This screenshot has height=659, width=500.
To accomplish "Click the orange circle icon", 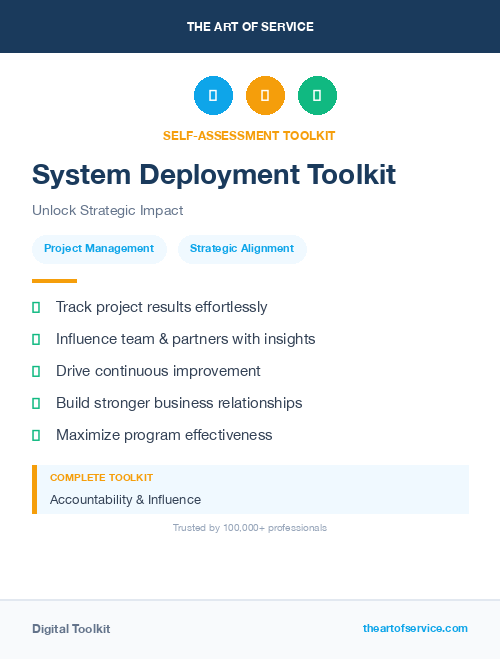I will click(x=265, y=95).
